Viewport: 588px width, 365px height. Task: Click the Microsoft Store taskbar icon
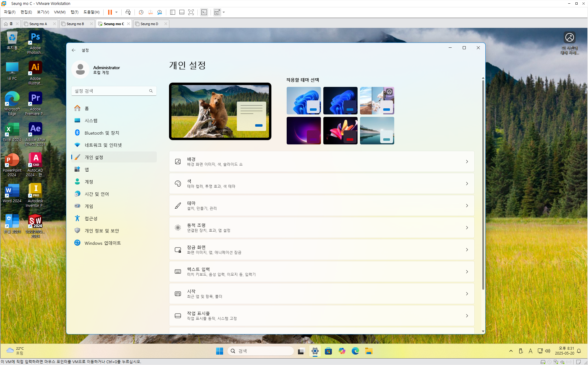[x=328, y=351]
